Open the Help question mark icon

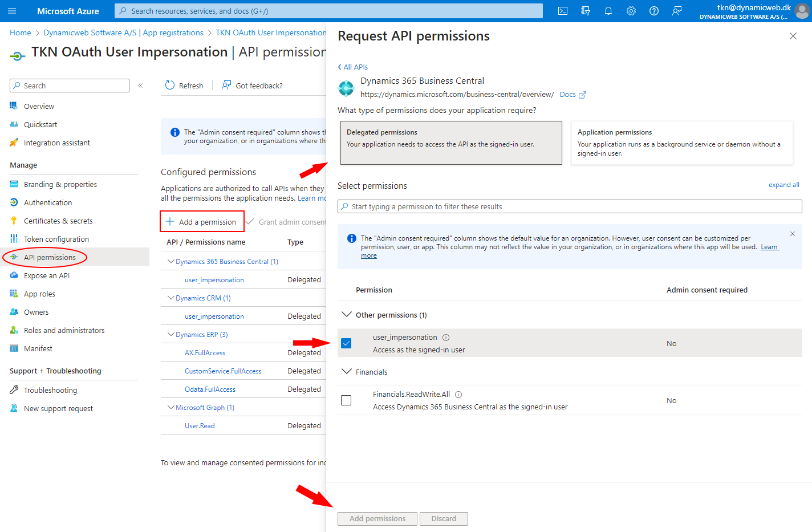[654, 11]
